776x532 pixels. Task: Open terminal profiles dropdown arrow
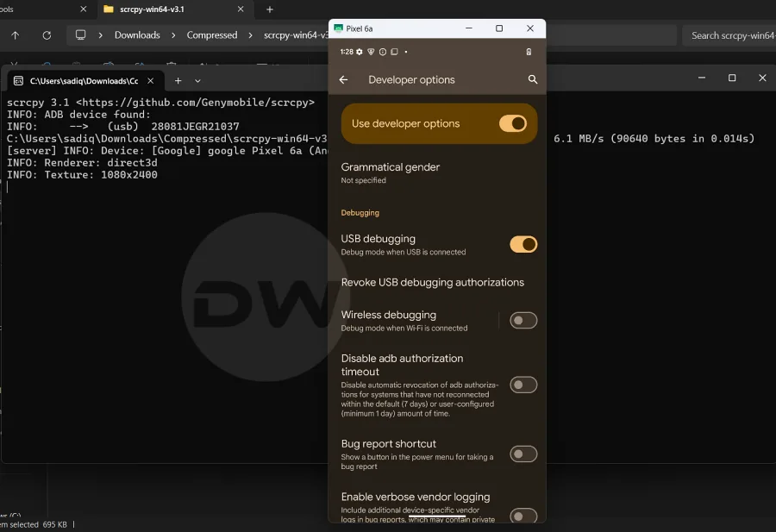(x=197, y=81)
